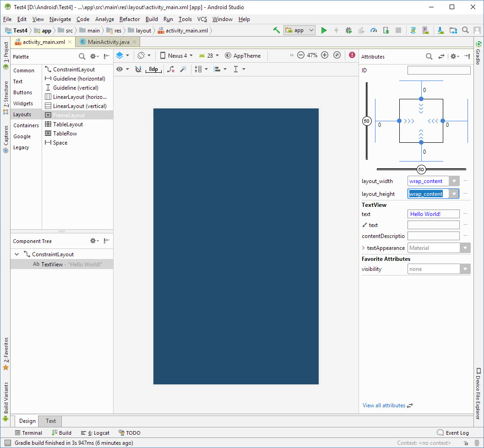Click the View all attributes link
This screenshot has width=484, height=448.
click(x=384, y=405)
